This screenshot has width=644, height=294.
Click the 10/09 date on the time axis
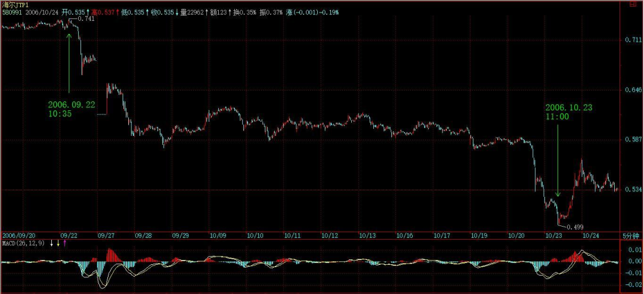(x=218, y=236)
